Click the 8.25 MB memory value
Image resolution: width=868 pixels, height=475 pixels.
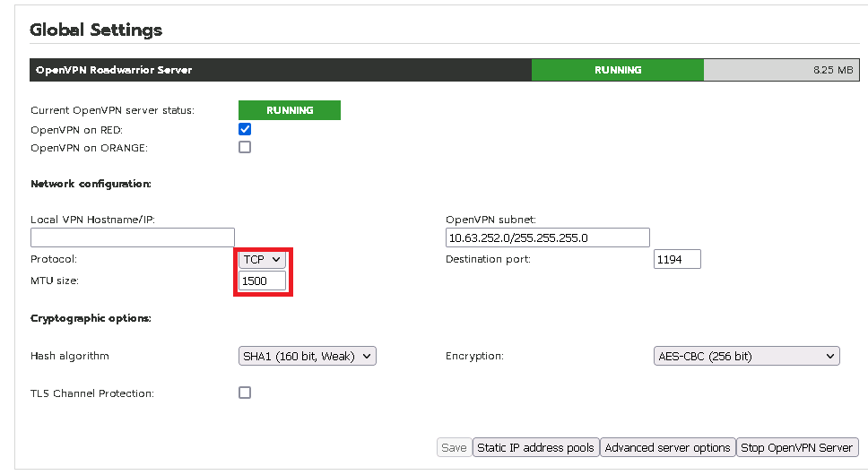point(833,70)
